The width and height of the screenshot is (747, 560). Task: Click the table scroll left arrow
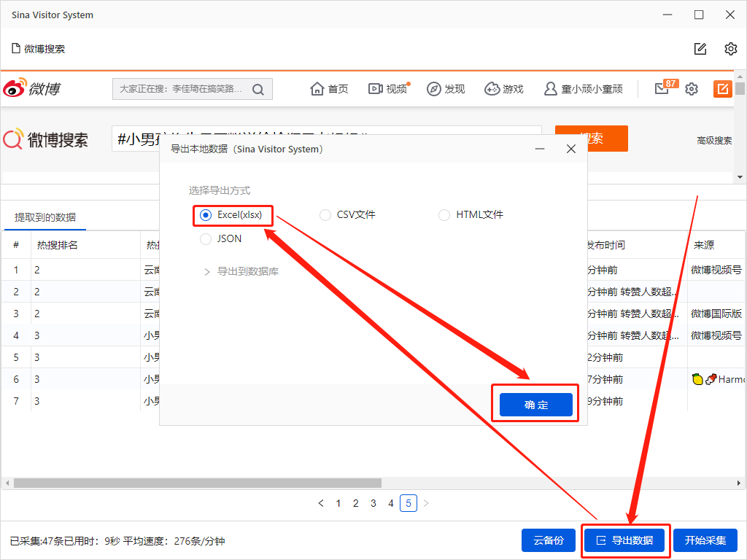(x=7, y=483)
